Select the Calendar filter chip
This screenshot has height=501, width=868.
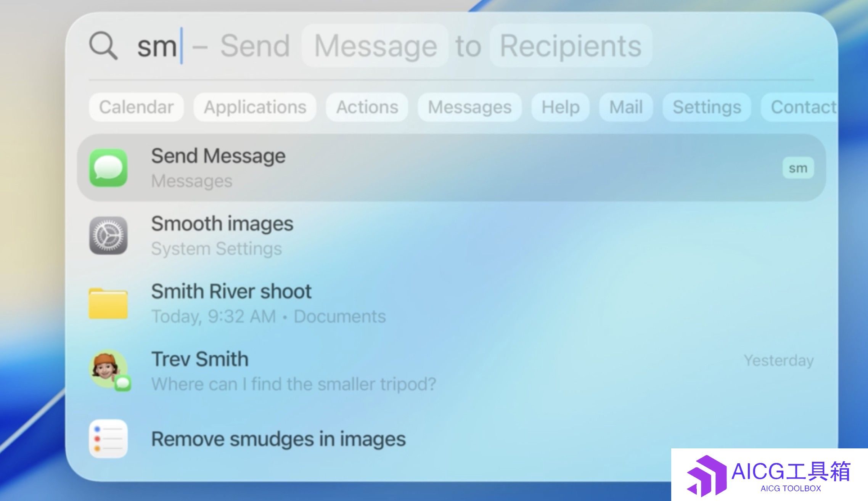[x=137, y=107]
